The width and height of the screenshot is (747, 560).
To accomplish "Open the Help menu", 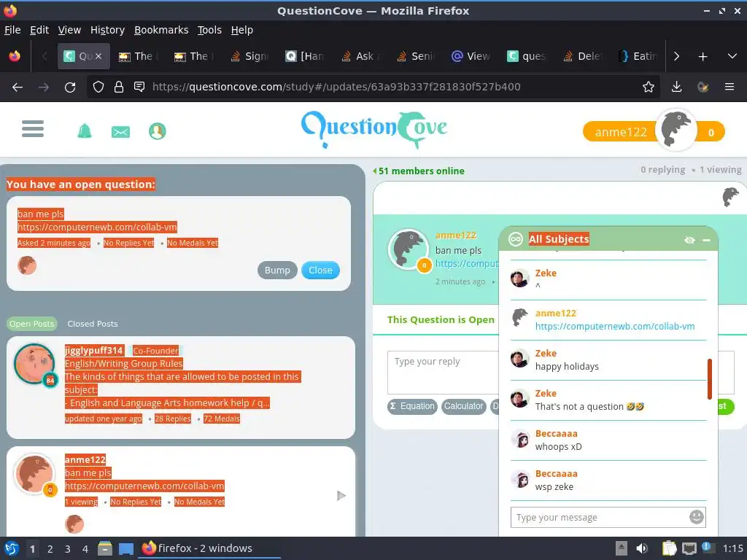I will (241, 30).
